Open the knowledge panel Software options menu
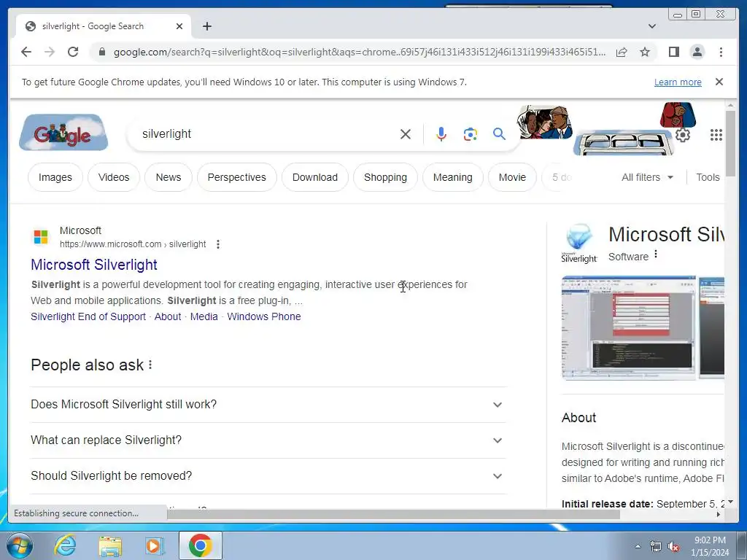 coord(656,254)
